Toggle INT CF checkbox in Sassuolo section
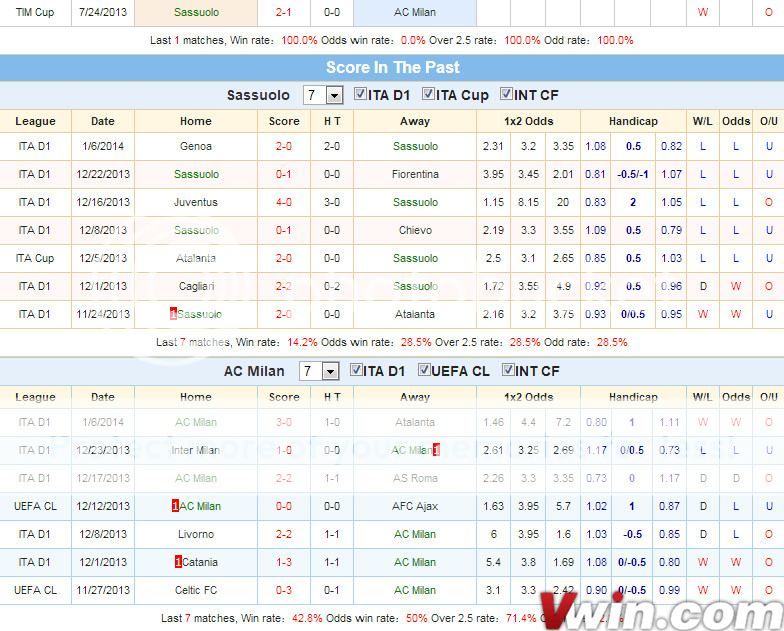This screenshot has height=631, width=784. click(506, 95)
